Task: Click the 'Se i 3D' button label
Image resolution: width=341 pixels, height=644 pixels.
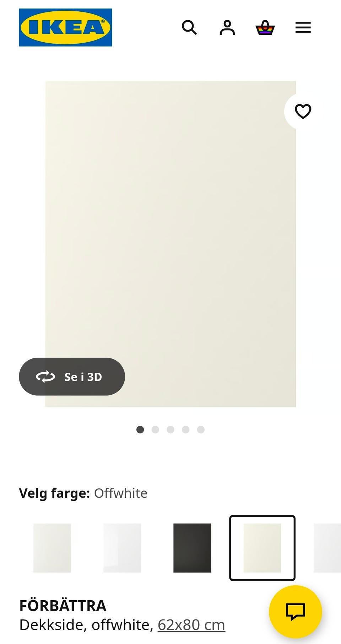Action: [83, 377]
